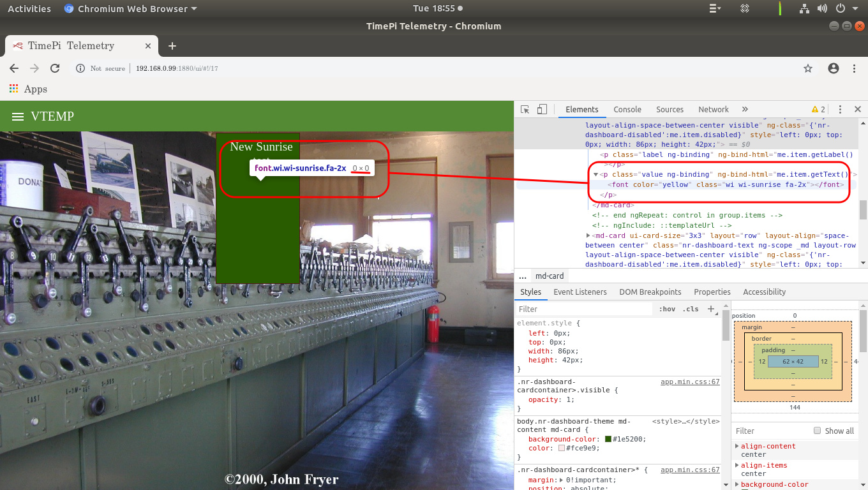Expand the align-content computed property
Screen dimensions: 868x490
coord(737,447)
